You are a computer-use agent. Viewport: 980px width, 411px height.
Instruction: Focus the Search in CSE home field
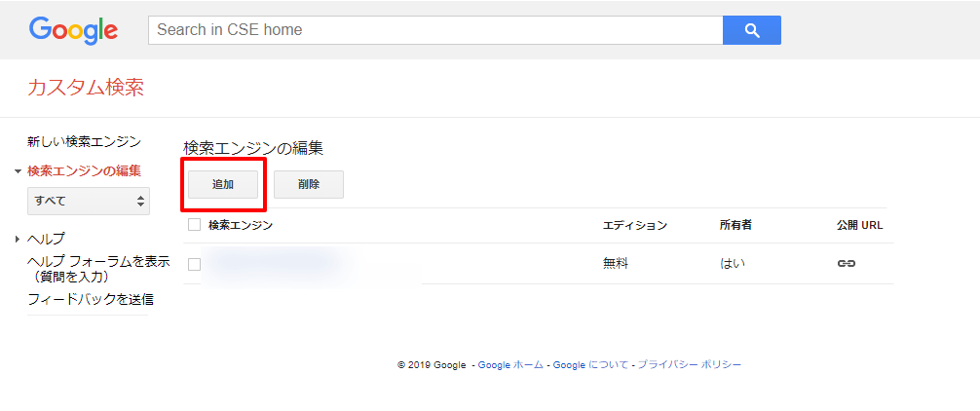(435, 30)
